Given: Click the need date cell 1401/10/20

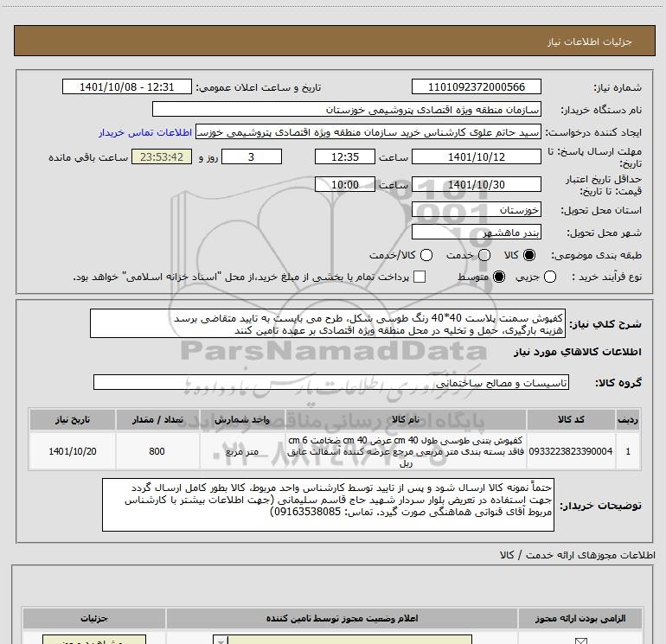Looking at the screenshot, I should click(73, 451).
